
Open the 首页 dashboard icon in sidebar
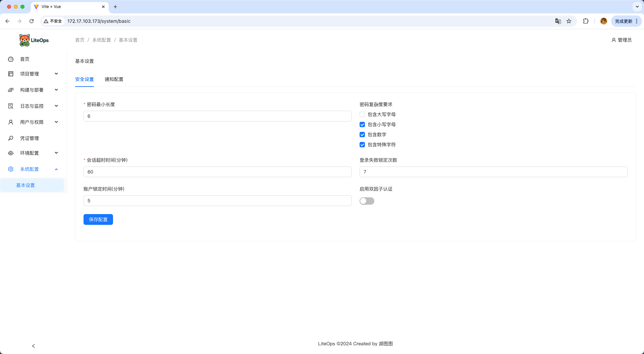point(11,59)
